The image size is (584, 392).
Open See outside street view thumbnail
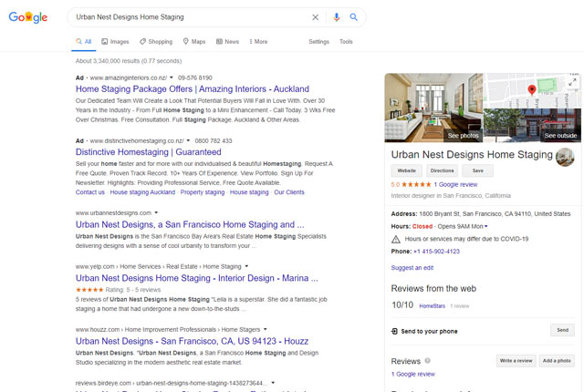pyautogui.click(x=532, y=125)
